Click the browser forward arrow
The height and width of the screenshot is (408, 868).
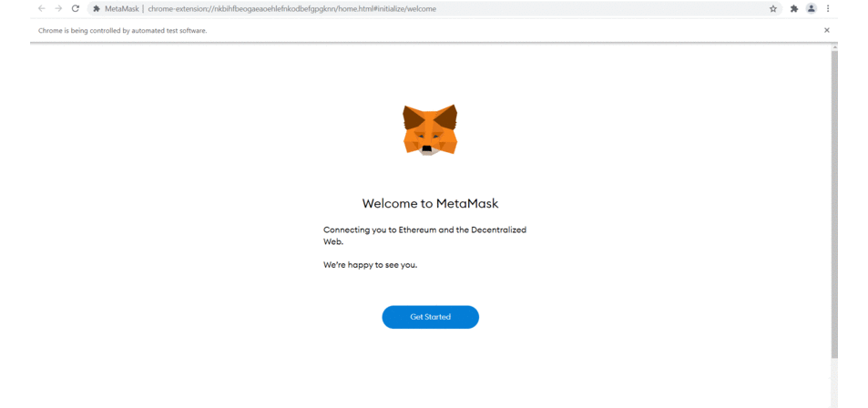click(58, 8)
